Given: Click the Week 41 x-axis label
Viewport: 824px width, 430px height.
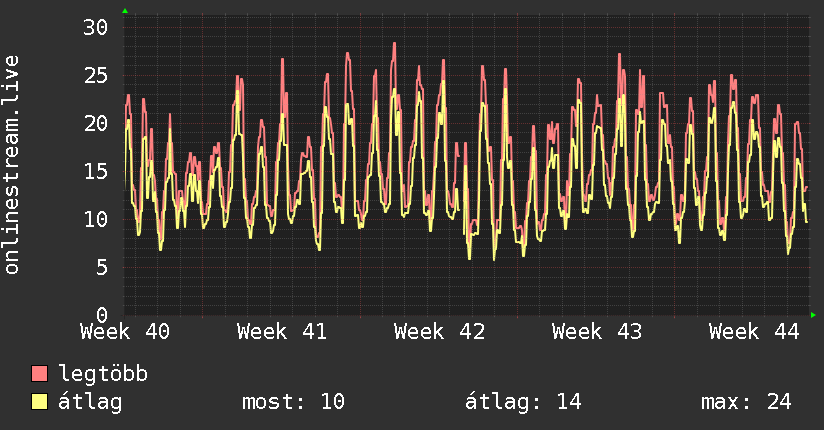Looking at the screenshot, I should pos(282,332).
